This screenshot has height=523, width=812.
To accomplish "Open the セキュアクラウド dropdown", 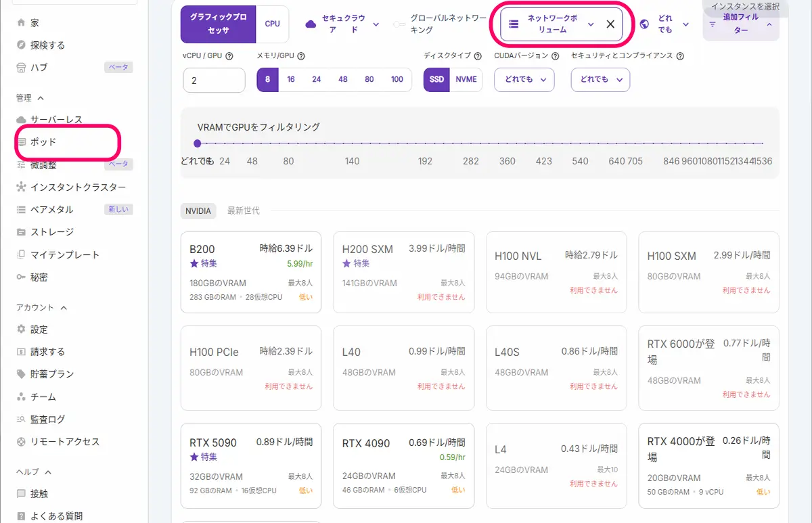I will coord(342,24).
